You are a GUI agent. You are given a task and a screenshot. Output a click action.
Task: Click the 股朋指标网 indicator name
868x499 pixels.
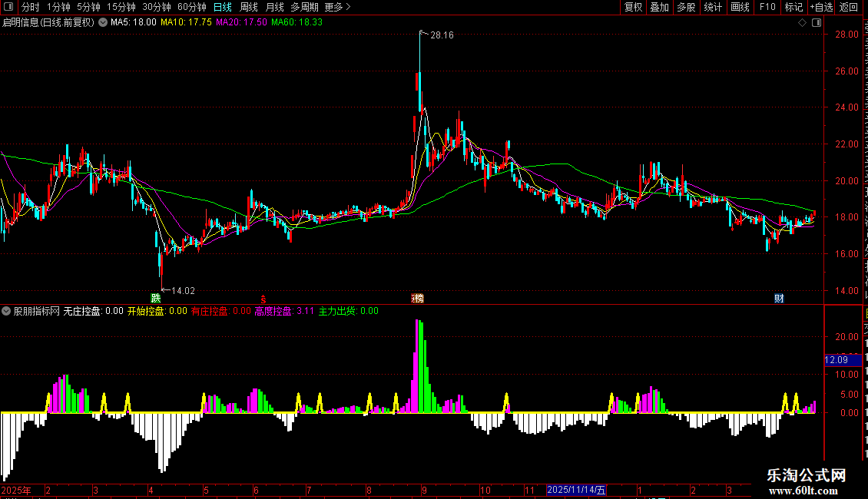37,311
